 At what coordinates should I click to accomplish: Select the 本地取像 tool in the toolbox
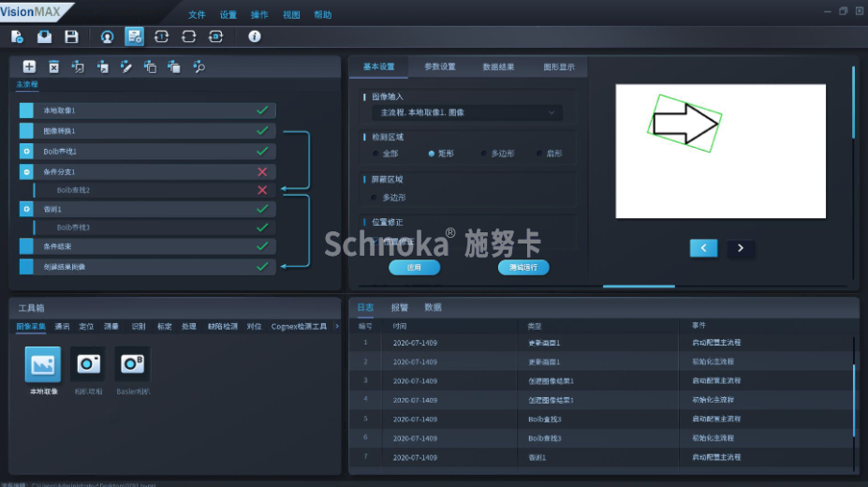point(43,364)
